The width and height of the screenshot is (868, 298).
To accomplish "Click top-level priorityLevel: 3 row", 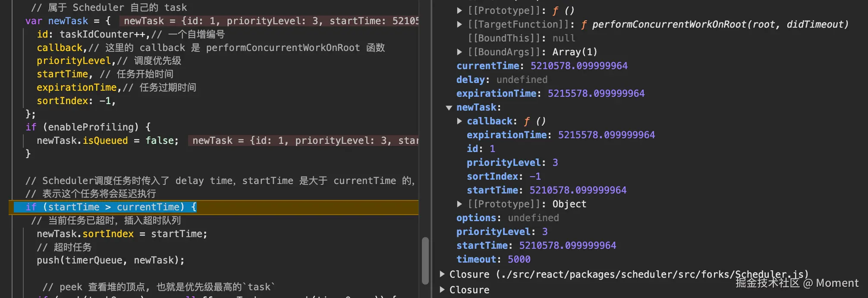I will click(502, 232).
